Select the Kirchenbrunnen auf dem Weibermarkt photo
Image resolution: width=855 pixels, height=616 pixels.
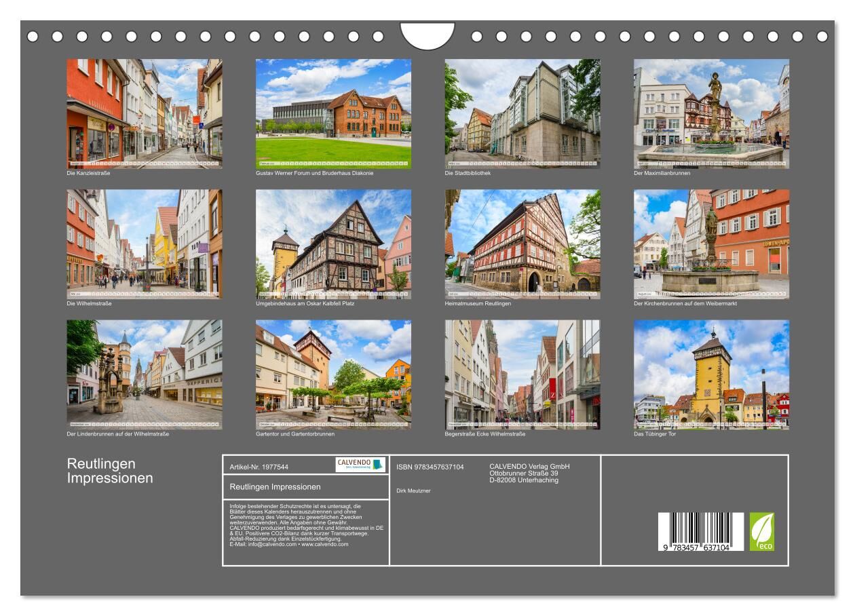point(711,244)
